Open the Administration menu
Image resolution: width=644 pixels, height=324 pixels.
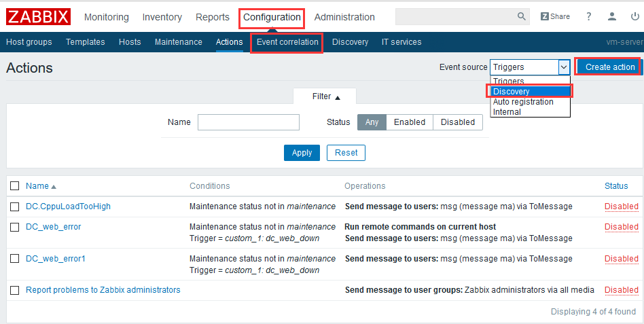tap(344, 17)
